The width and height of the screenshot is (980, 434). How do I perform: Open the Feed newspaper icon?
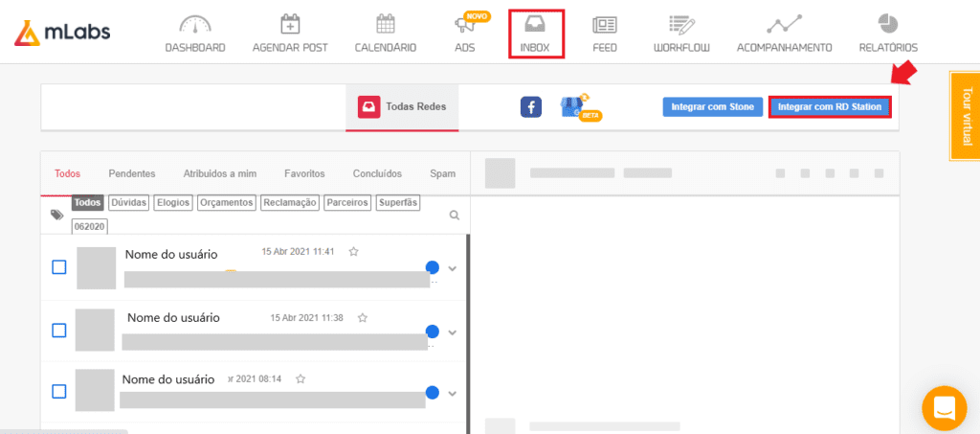[x=605, y=25]
